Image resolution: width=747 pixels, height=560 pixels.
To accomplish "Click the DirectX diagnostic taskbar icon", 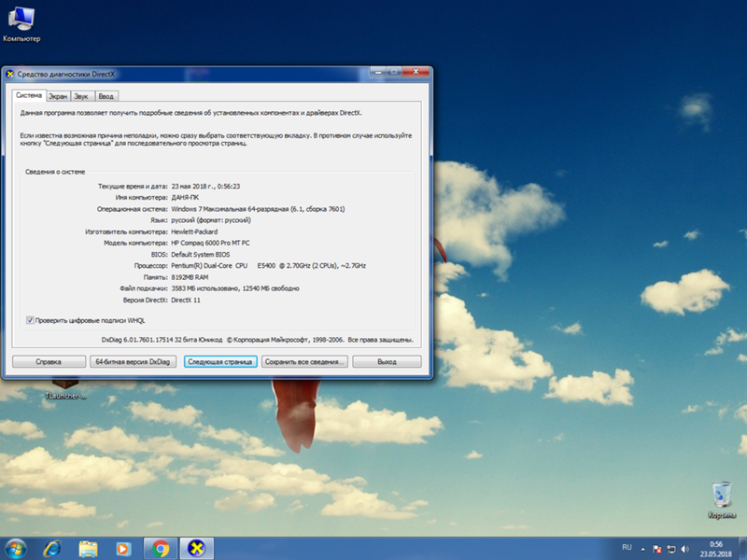I will [196, 549].
